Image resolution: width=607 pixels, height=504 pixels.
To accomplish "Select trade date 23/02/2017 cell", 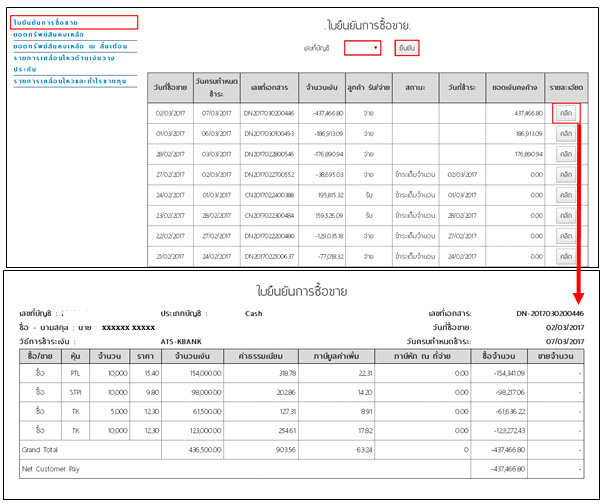I will coord(170,216).
